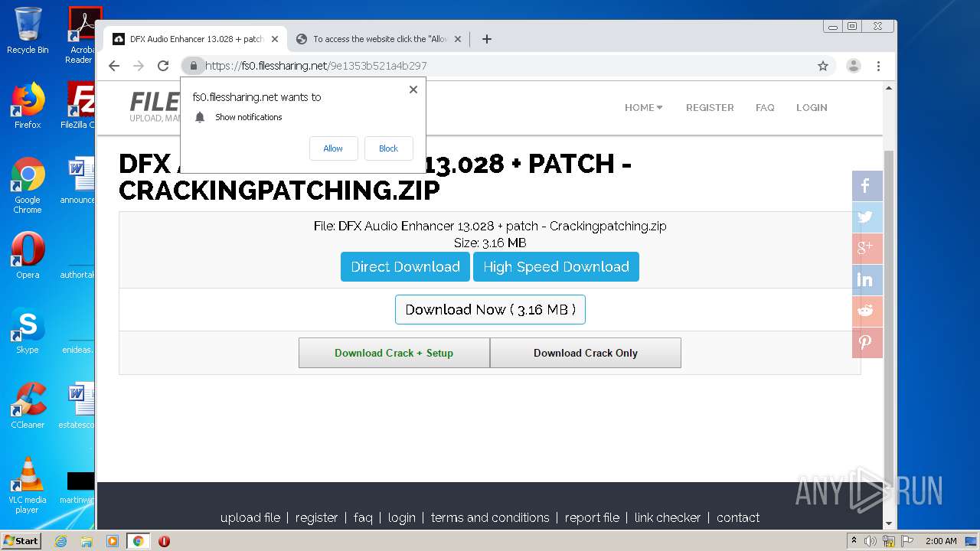Click the taskbar clock 2:00 AM
This screenshot has height=551, width=980.
click(x=941, y=541)
